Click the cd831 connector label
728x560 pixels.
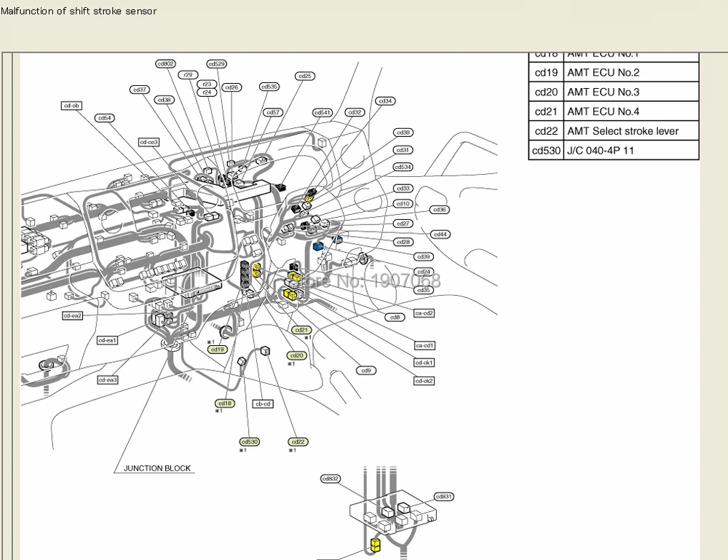click(444, 497)
